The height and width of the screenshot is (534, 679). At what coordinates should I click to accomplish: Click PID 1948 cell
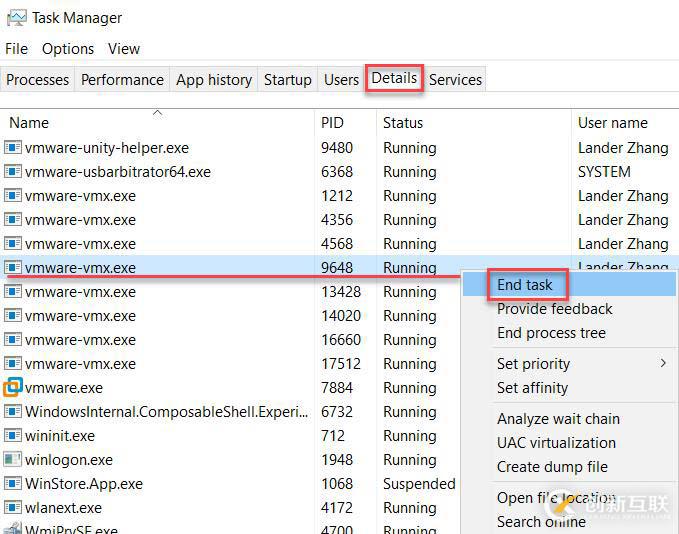(x=337, y=460)
